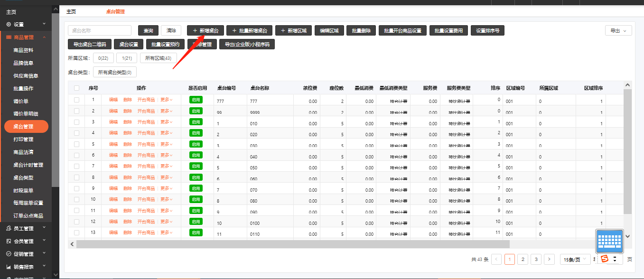Open the 导出 dropdown

click(x=618, y=30)
